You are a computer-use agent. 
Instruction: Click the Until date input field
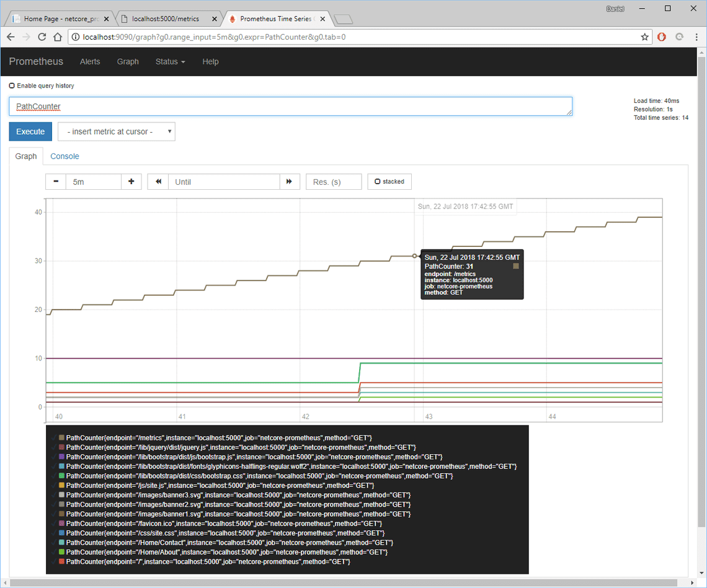click(x=223, y=181)
